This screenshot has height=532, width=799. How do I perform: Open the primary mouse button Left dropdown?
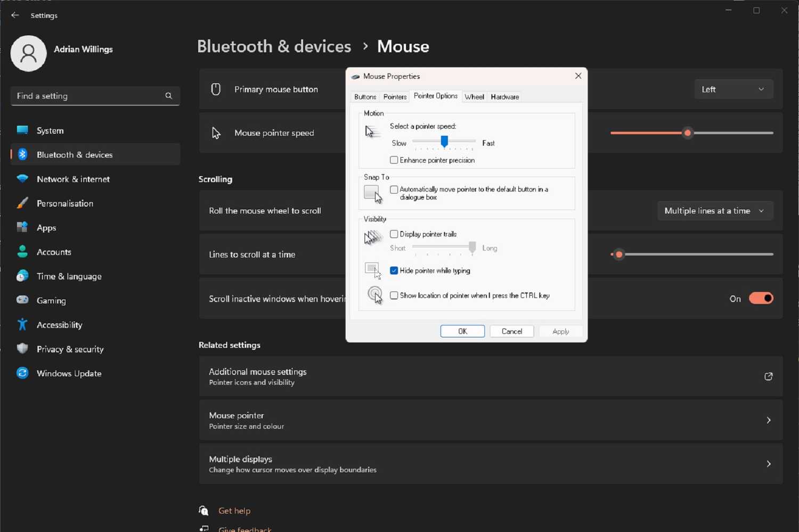click(x=733, y=89)
